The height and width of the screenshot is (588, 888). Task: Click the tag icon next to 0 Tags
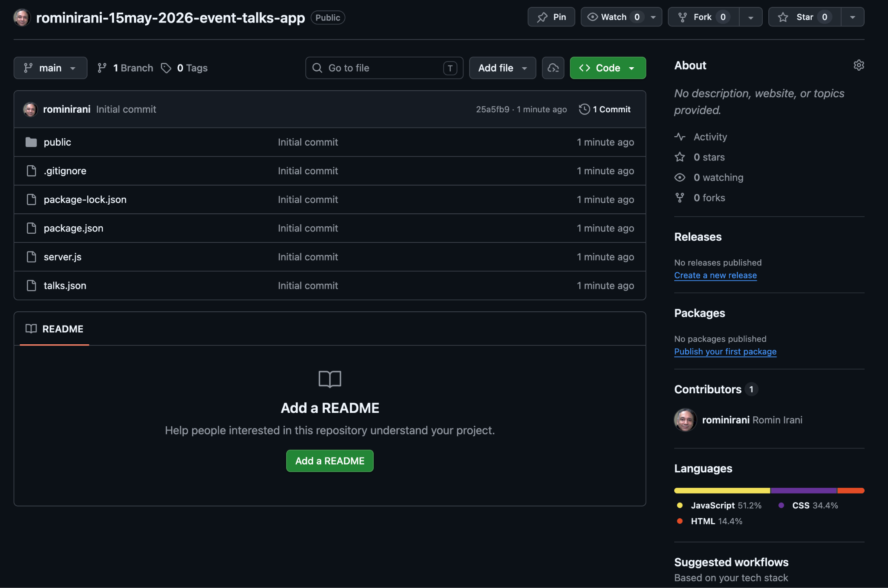[166, 68]
